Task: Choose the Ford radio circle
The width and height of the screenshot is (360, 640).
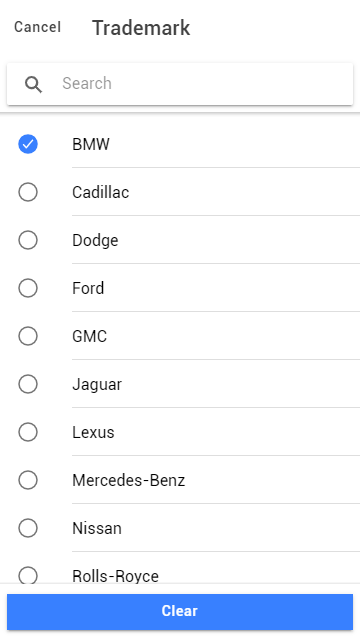Action: tap(28, 288)
